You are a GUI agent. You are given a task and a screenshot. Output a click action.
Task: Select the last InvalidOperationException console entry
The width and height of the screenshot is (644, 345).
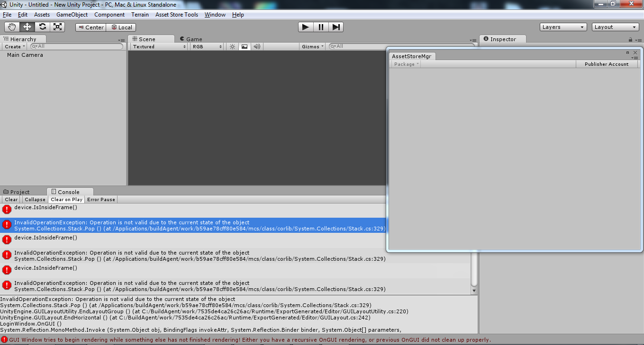pyautogui.click(x=235, y=286)
